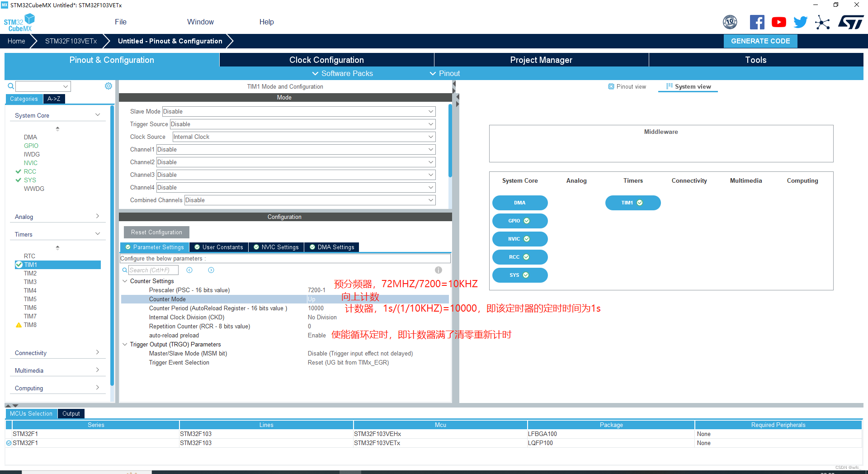The width and height of the screenshot is (868, 474).
Task: Open the Combined Channels dropdown
Action: click(310, 200)
